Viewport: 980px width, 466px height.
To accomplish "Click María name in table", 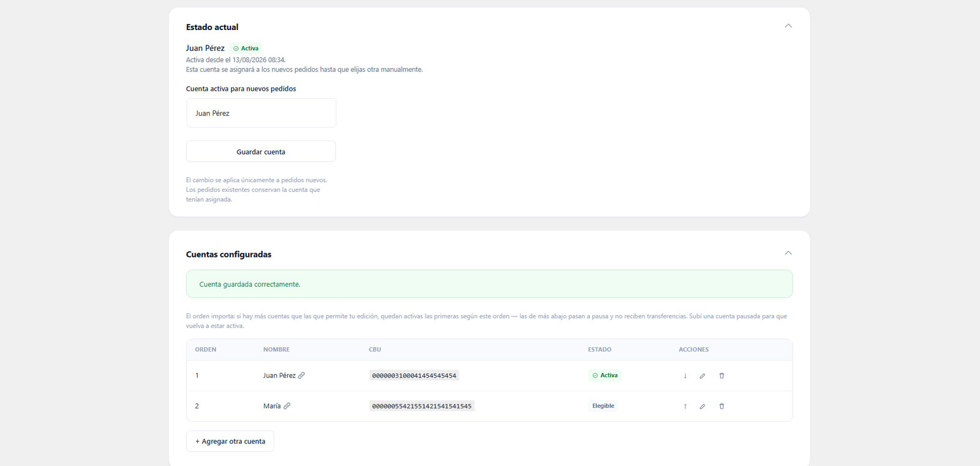I will click(272, 406).
